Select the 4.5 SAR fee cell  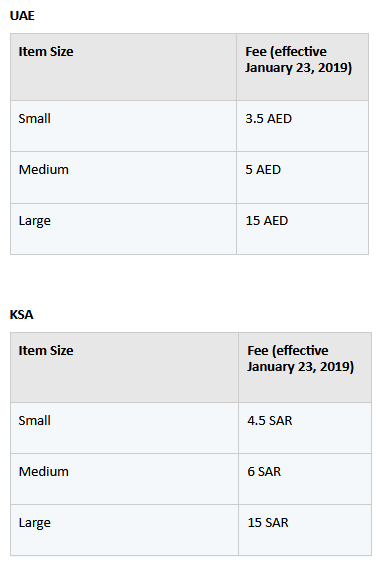coord(305,428)
